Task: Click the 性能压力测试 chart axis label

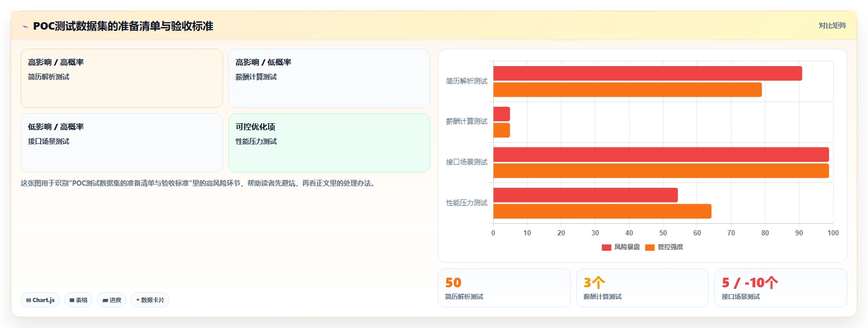Action: tap(466, 203)
